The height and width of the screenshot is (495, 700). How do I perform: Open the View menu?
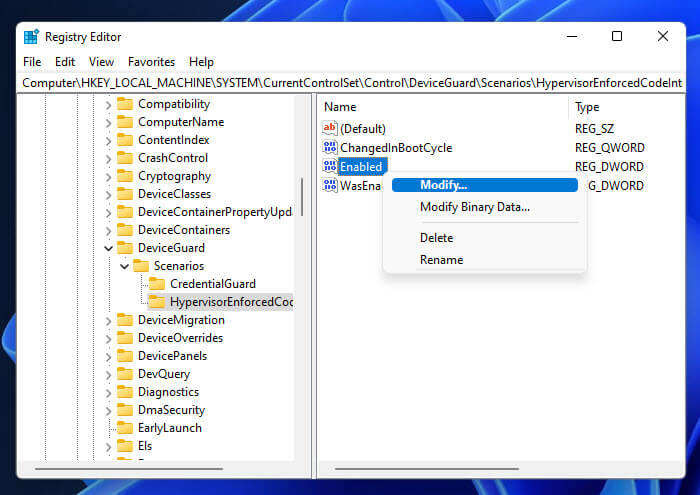click(101, 62)
